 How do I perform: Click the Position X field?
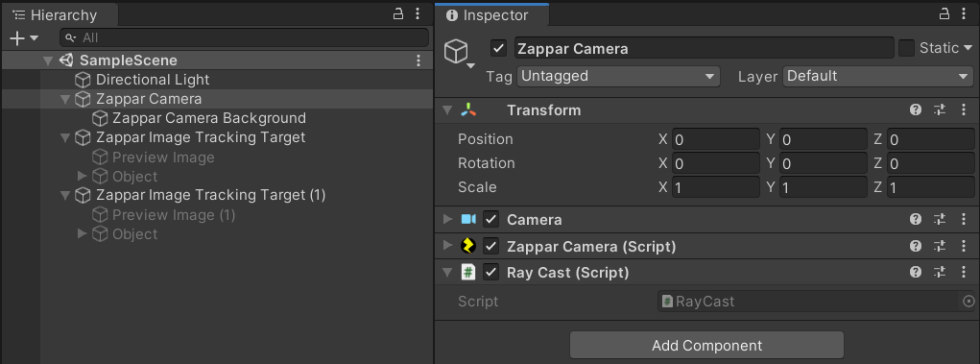pyautogui.click(x=716, y=139)
